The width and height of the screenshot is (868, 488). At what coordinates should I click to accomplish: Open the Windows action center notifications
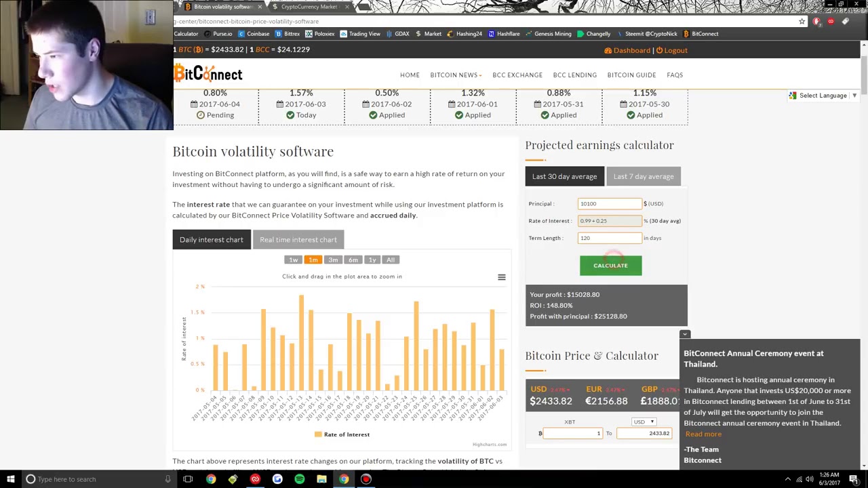(854, 479)
